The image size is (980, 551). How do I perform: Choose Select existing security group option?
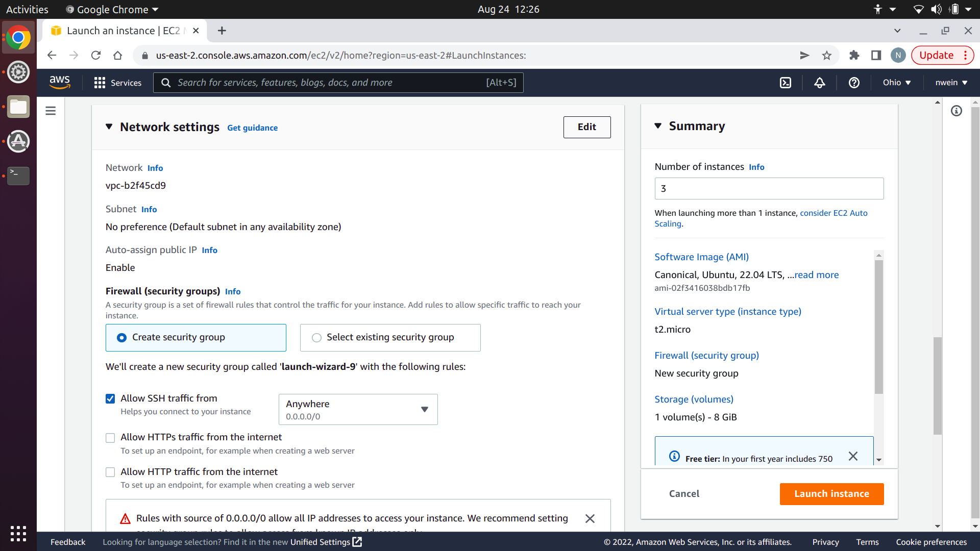point(317,338)
